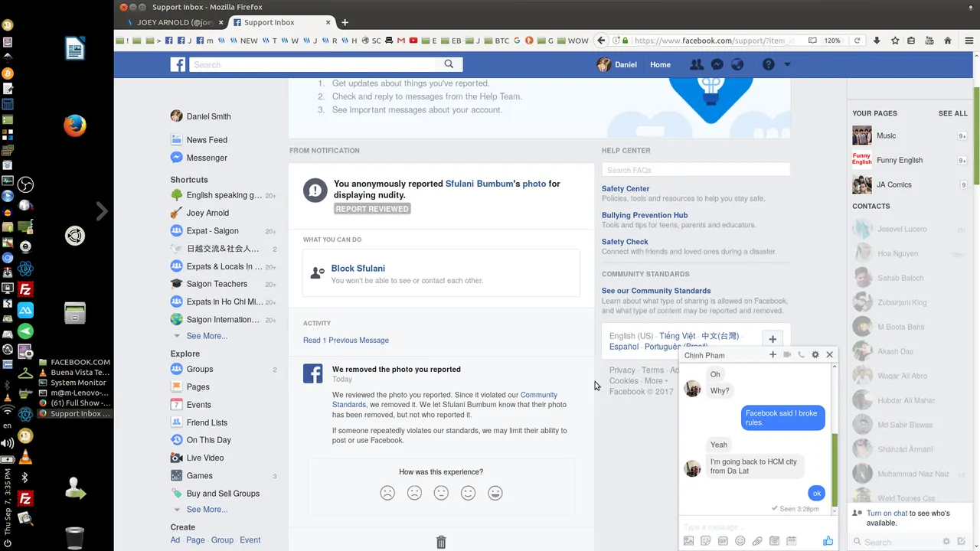Click SEE ALL for Your Pages
Screen dimensions: 980x551
[x=952, y=113]
